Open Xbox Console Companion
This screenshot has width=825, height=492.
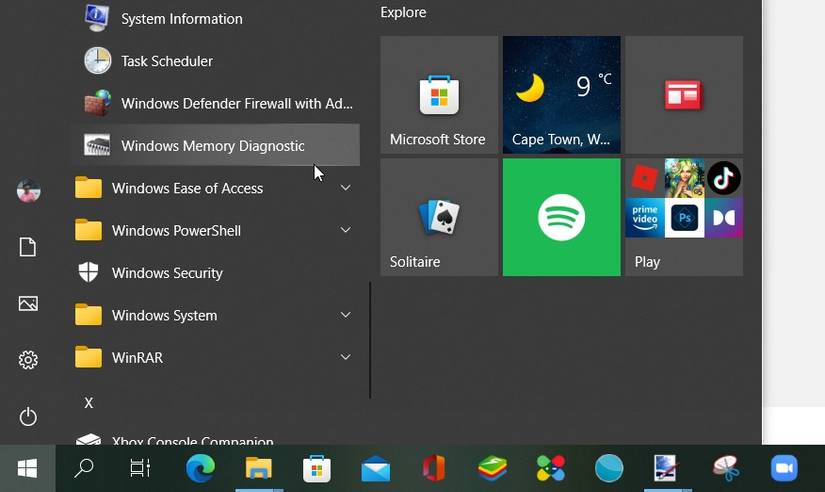215,439
